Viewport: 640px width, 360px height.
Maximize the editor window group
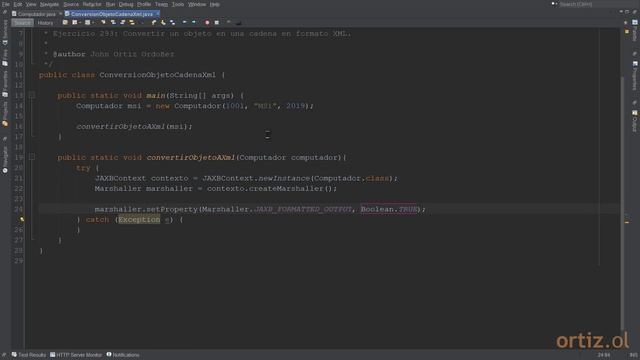point(627,12)
